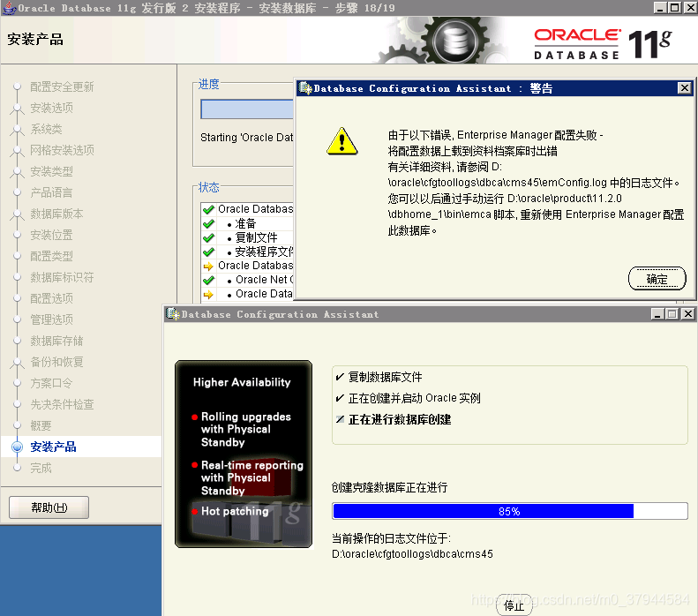Click the 85% database creation progress bar

[x=510, y=511]
